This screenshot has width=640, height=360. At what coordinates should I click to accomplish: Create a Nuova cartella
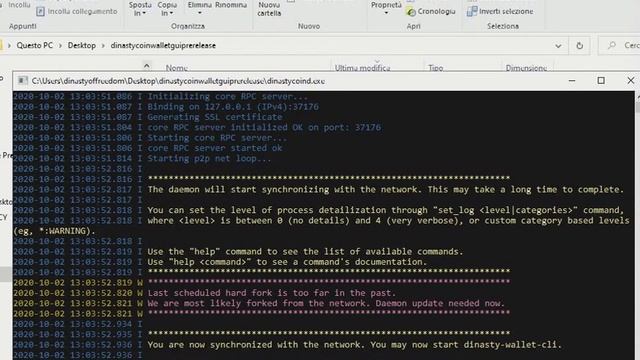(269, 9)
